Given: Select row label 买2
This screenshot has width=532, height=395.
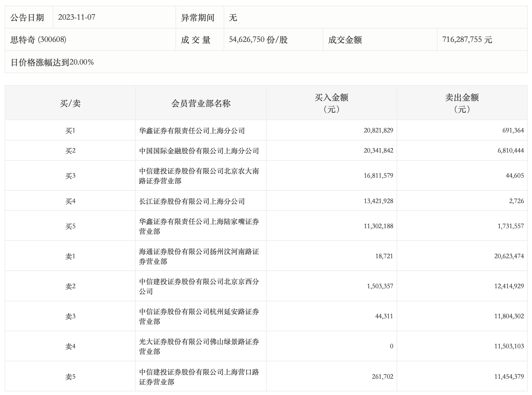Looking at the screenshot, I should [70, 151].
